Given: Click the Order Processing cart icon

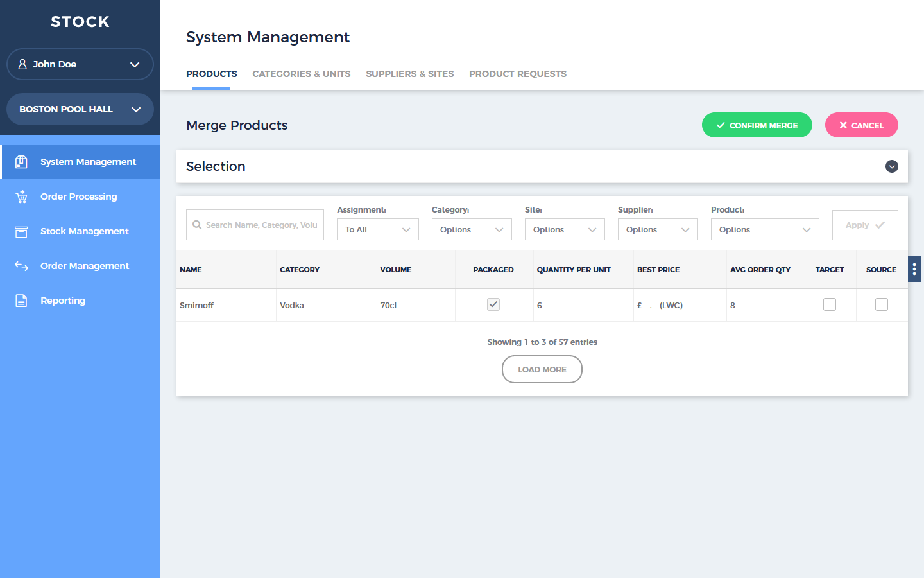Looking at the screenshot, I should tap(21, 197).
